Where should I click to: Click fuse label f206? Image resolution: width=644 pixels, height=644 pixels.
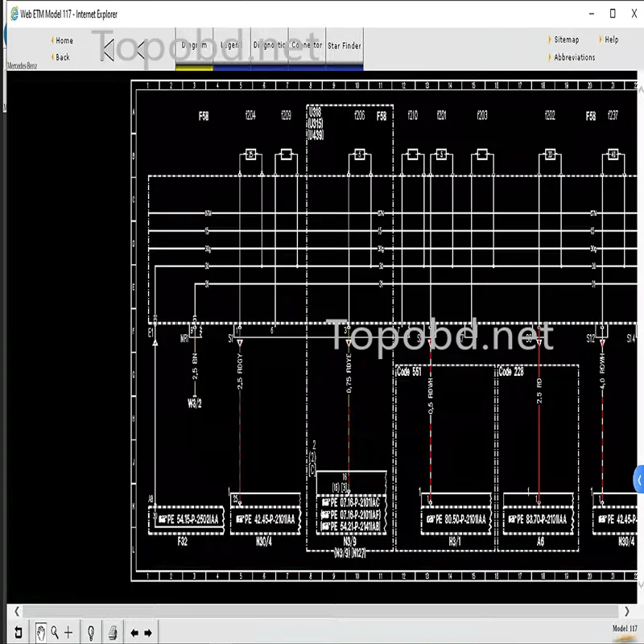[360, 115]
